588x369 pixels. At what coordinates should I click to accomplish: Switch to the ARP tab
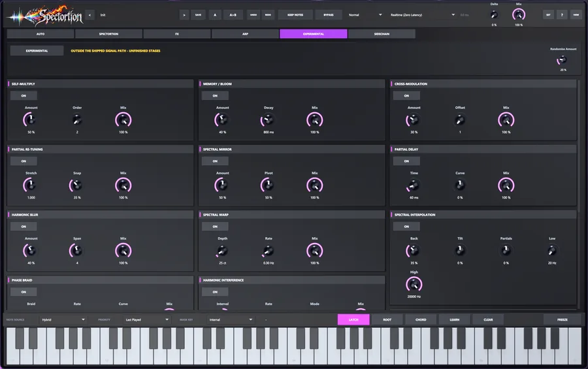click(x=245, y=34)
